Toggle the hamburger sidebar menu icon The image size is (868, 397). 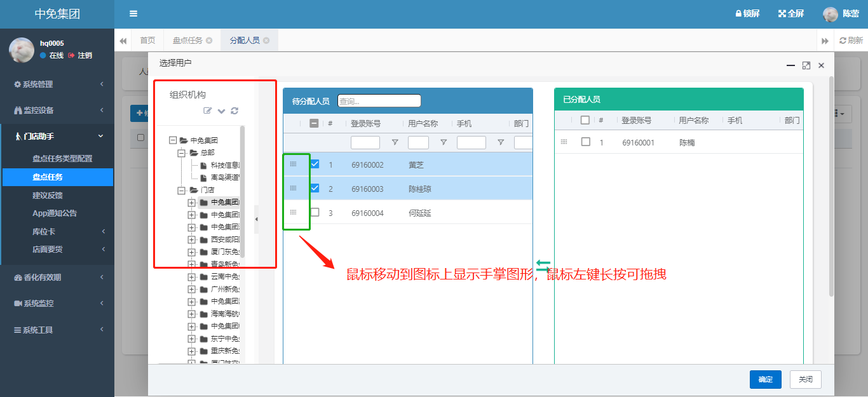coord(133,13)
